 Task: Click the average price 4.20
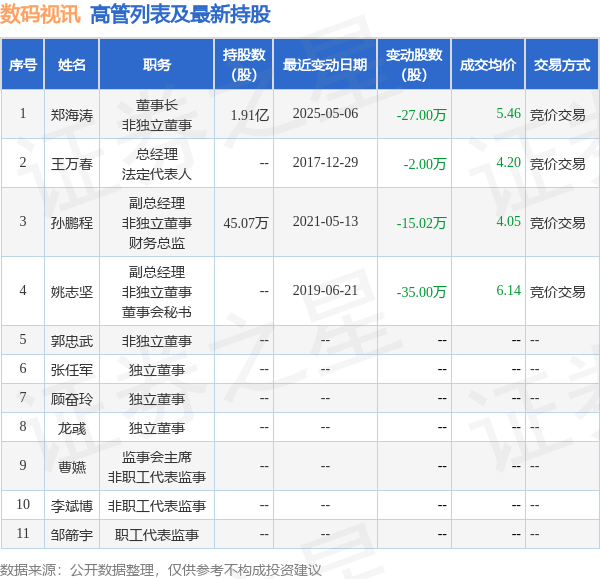509,162
